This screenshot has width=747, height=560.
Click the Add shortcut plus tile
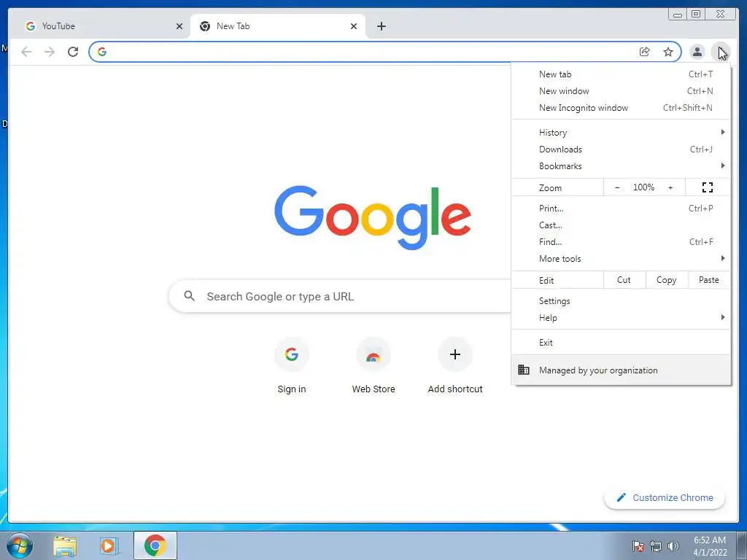455,354
